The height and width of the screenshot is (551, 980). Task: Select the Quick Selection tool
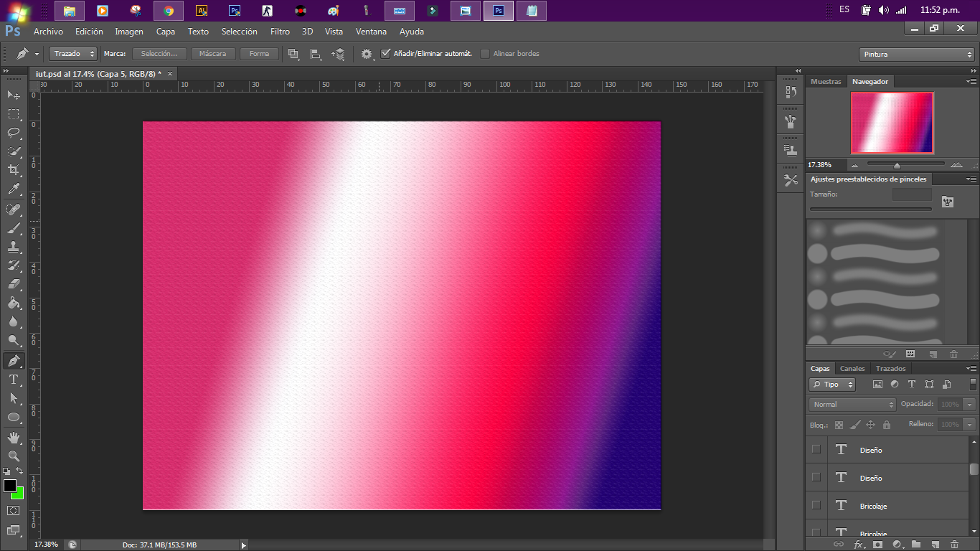click(14, 151)
